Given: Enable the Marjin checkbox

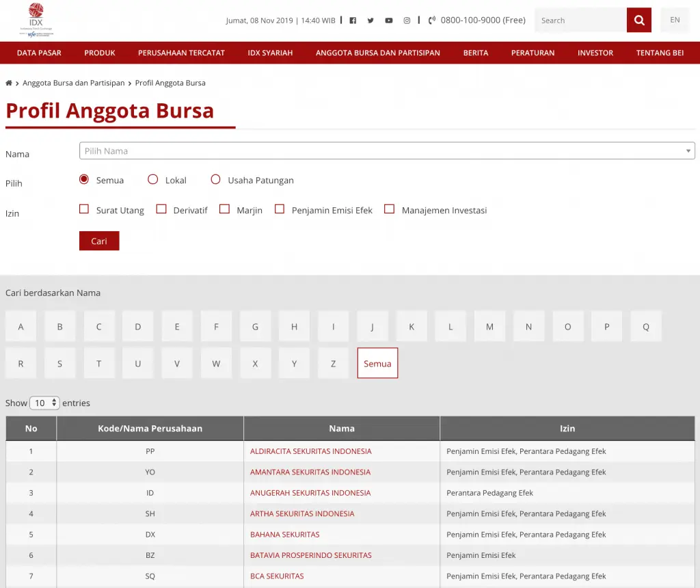Looking at the screenshot, I should (x=224, y=209).
